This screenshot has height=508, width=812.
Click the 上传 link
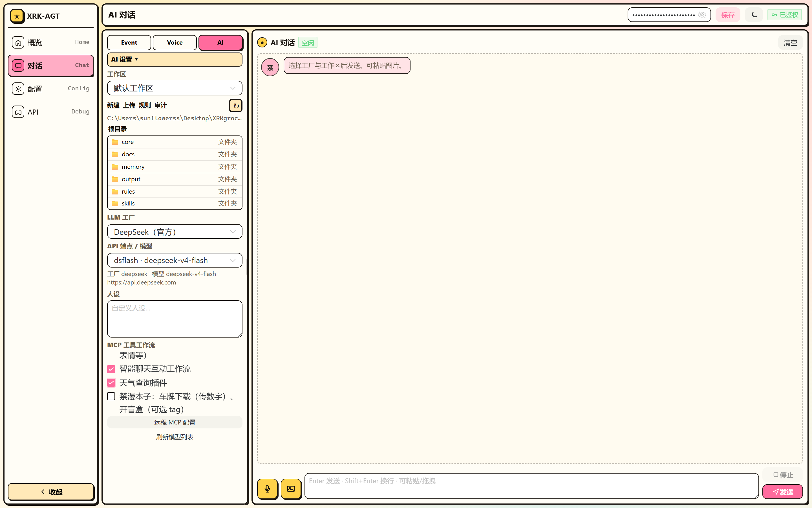click(x=129, y=106)
